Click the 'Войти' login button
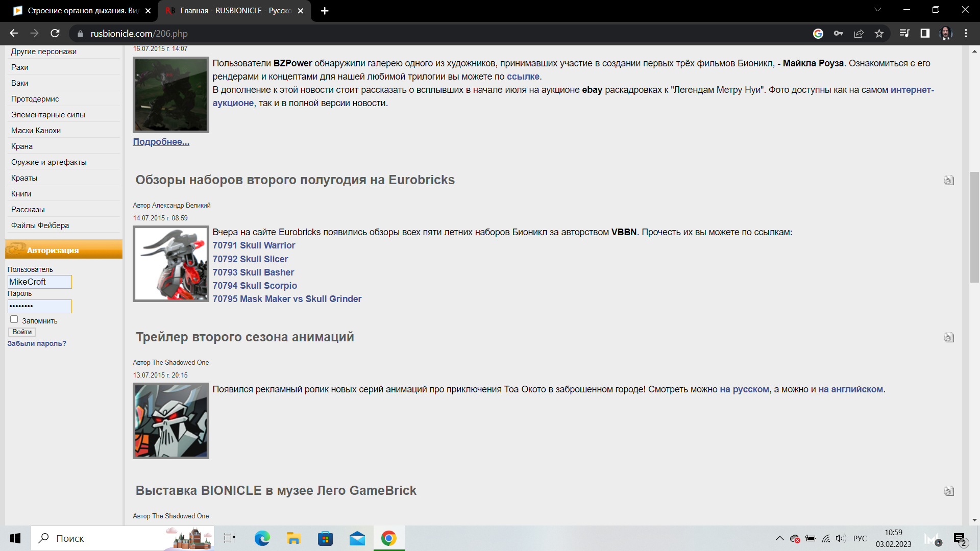 22,332
